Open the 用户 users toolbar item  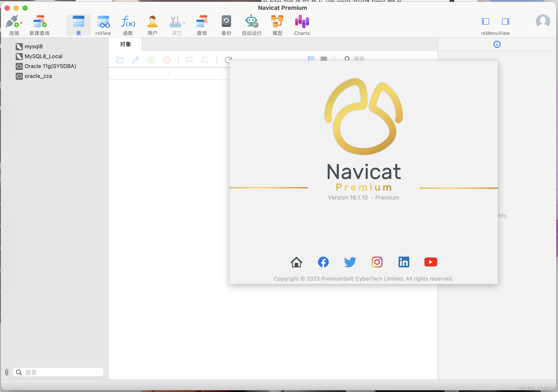click(152, 25)
